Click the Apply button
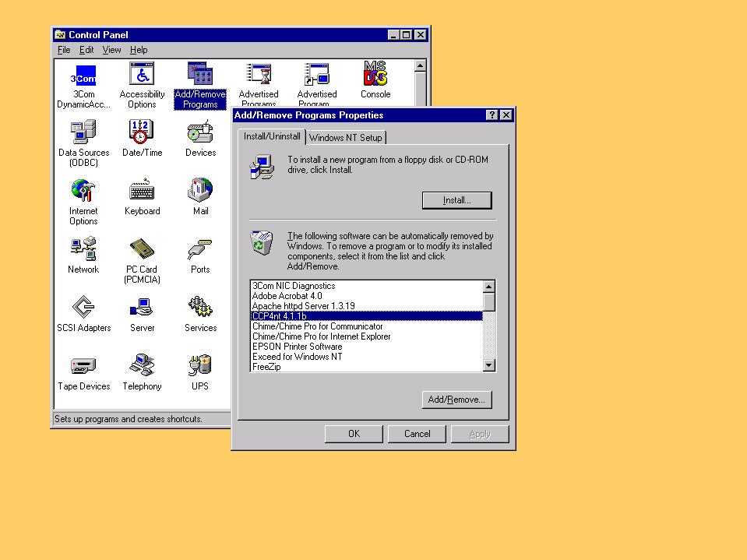Screen dimensions: 747x560 point(480,434)
